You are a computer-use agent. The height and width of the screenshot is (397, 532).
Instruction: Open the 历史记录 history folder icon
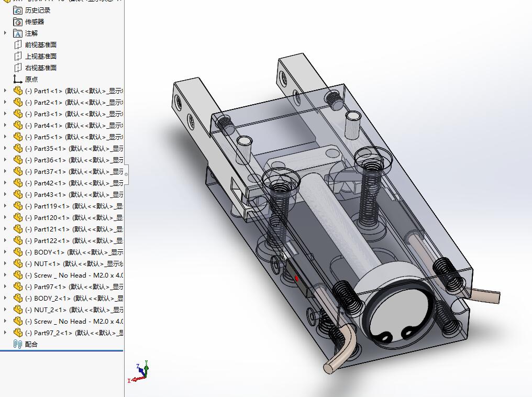tap(18, 10)
